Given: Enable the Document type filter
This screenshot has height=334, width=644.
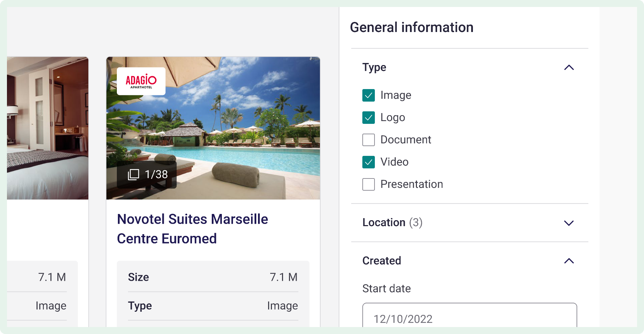Looking at the screenshot, I should (368, 140).
